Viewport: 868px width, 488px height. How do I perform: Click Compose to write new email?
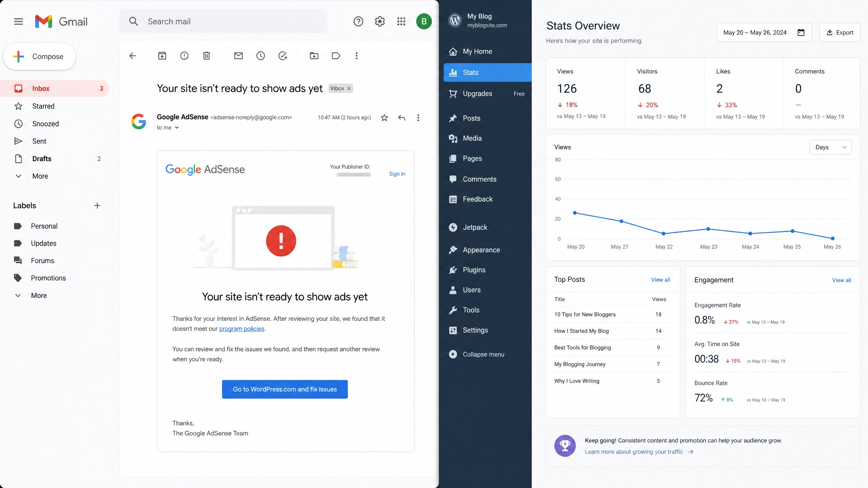pos(39,56)
